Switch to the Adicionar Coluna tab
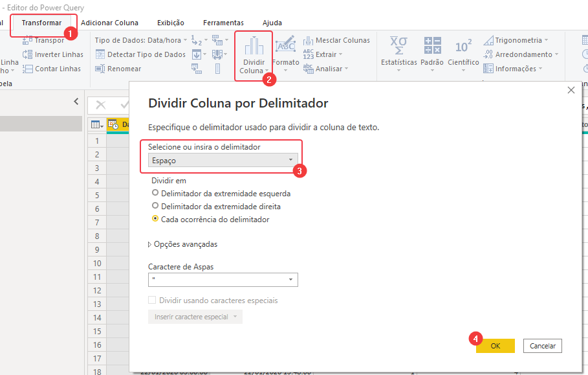The height and width of the screenshot is (375, 588). coord(109,23)
